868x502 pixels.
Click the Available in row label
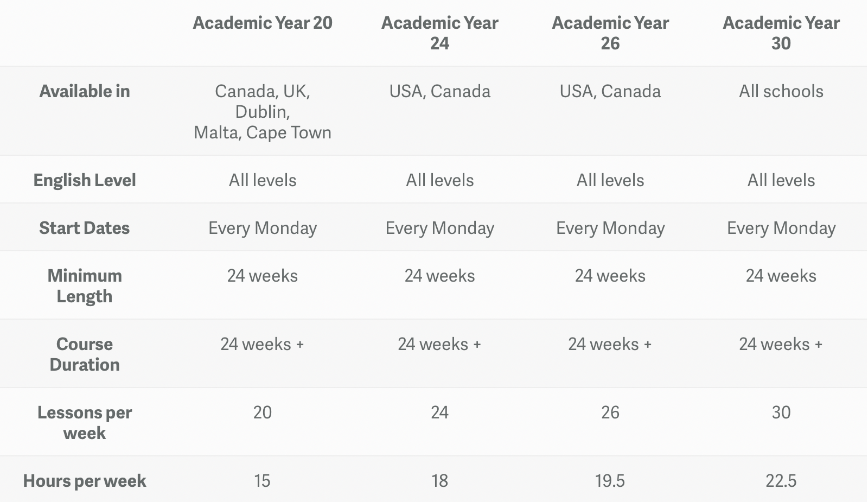(x=85, y=91)
